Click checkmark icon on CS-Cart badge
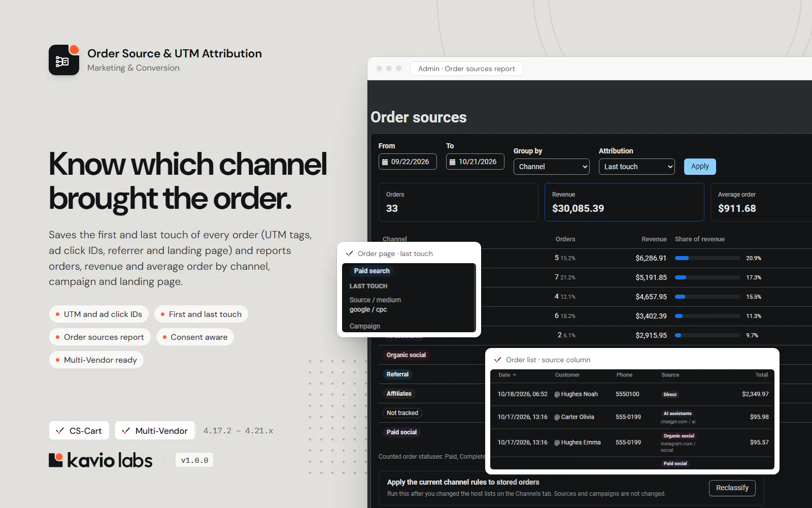Viewport: 812px width, 508px height. [x=60, y=431]
